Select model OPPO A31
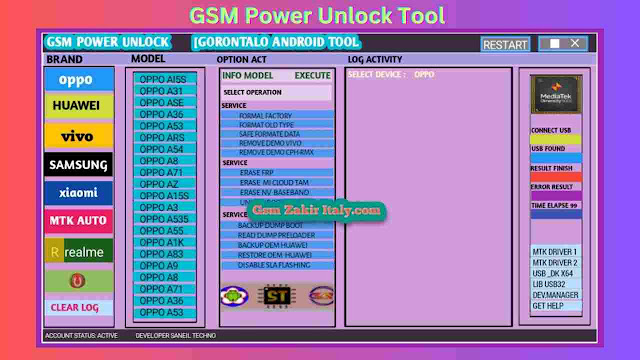The height and width of the screenshot is (360, 640). click(x=165, y=91)
